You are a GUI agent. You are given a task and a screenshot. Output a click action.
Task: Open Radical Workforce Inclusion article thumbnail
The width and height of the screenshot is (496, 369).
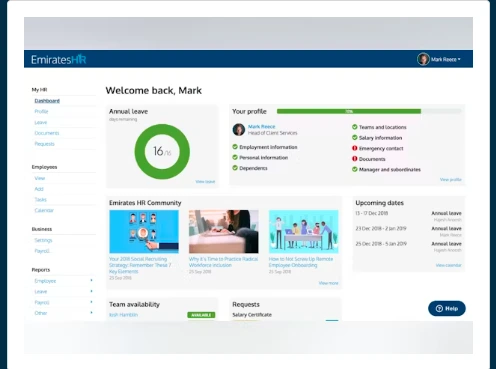[x=224, y=232]
